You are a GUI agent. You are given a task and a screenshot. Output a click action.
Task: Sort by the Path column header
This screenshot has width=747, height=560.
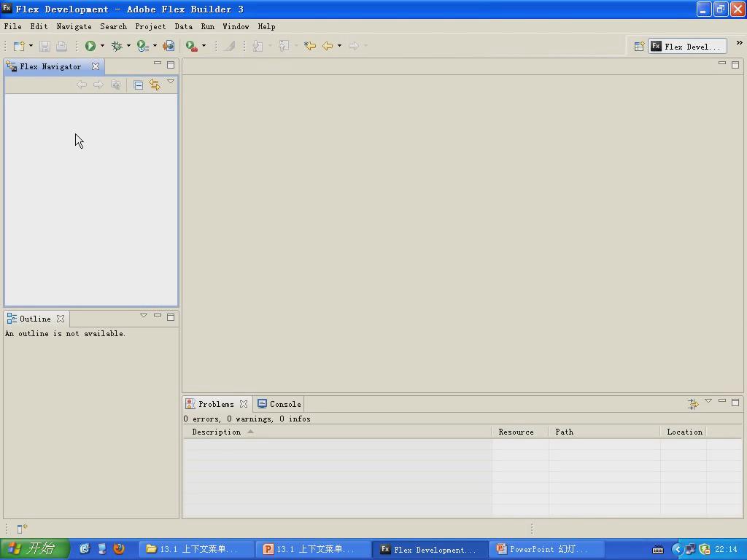[604, 432]
